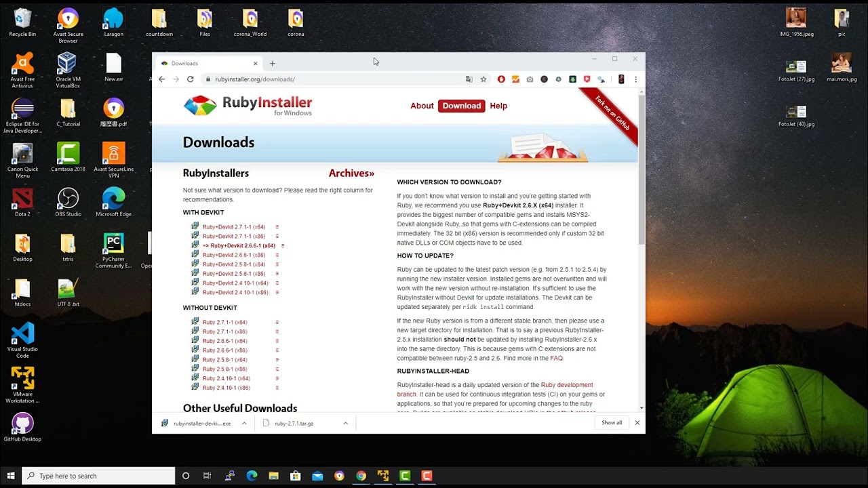Open Task View on the taskbar
This screenshot has width=868, height=488.
(208, 476)
